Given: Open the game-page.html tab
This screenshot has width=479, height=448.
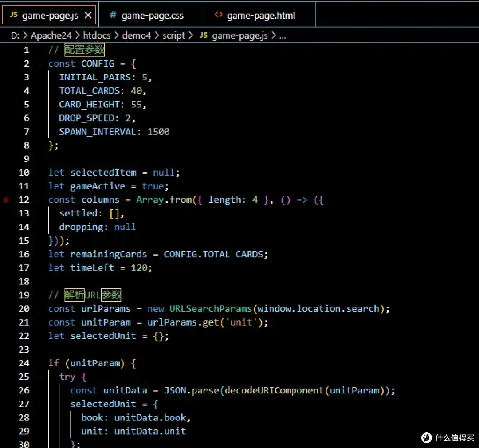Looking at the screenshot, I should point(260,15).
